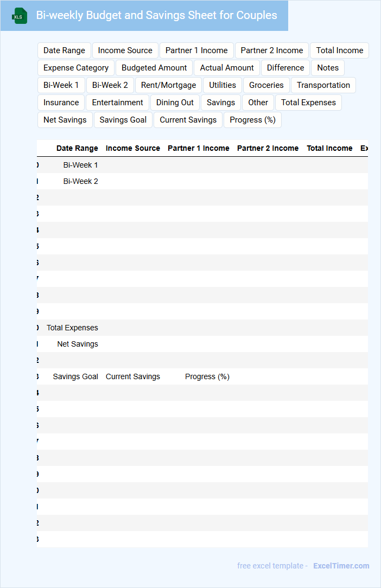Select the Savings Goal table cell

tap(75, 376)
